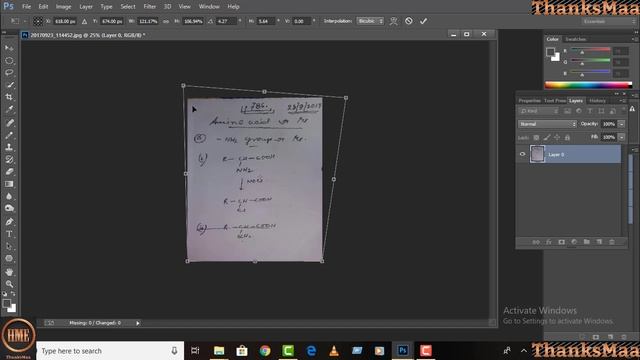Open the Layers panel options menu
Screen dimensions: 640x360
622,100
